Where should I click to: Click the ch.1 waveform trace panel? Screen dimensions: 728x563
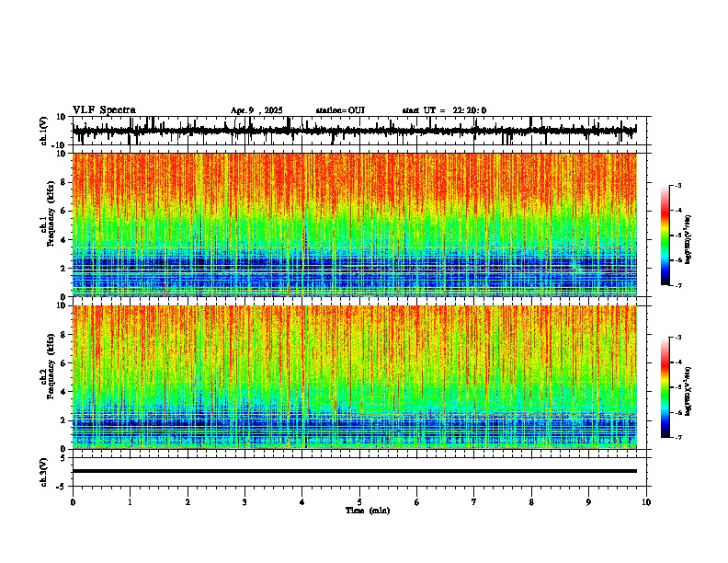(361, 131)
